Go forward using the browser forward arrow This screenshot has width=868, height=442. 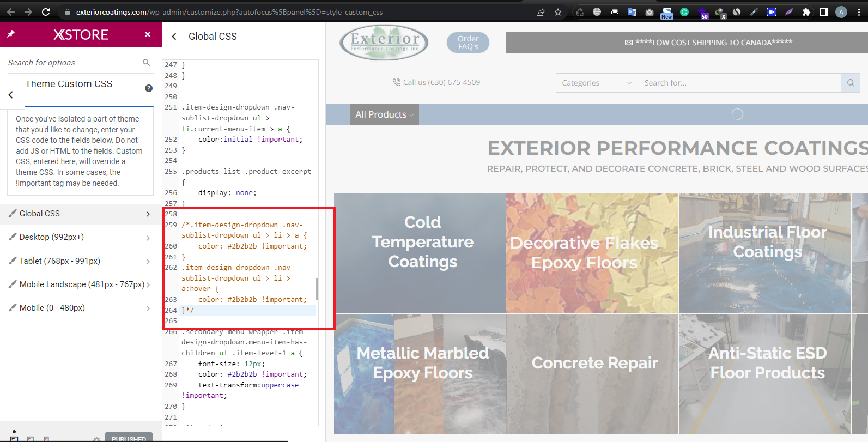[x=28, y=12]
